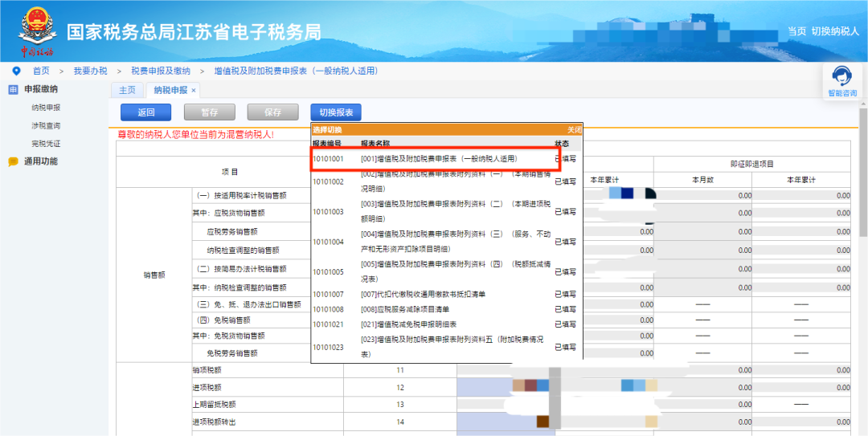Open 纳税申报 in the left sidebar
Screen dimensions: 868x436
(46, 108)
